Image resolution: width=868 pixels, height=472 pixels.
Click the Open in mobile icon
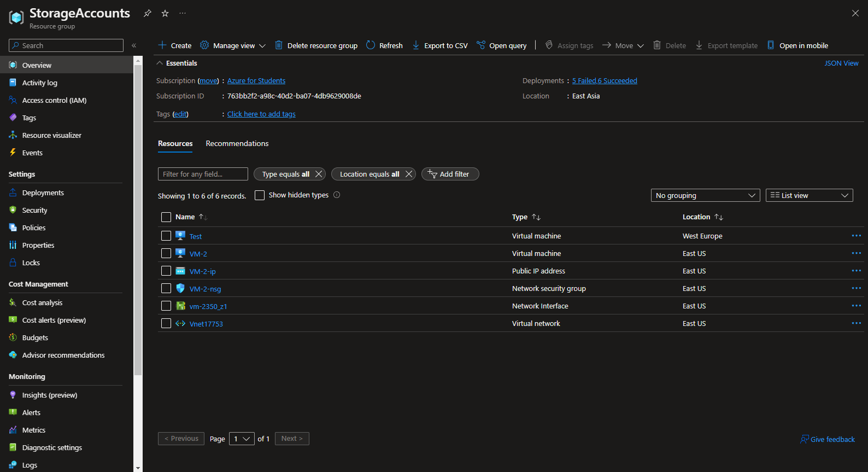coord(771,45)
